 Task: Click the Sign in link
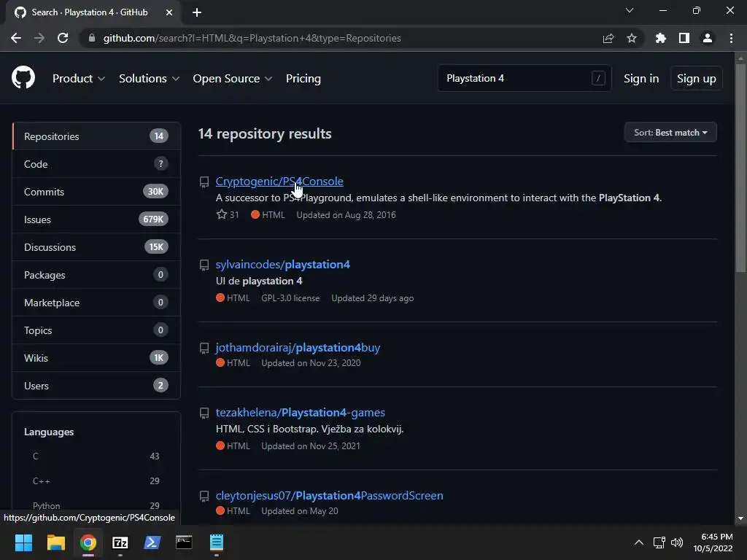pos(641,78)
